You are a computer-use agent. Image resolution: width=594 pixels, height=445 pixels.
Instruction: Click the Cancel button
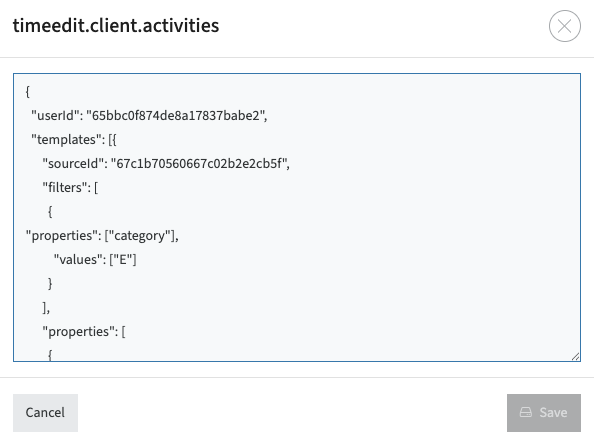[45, 412]
